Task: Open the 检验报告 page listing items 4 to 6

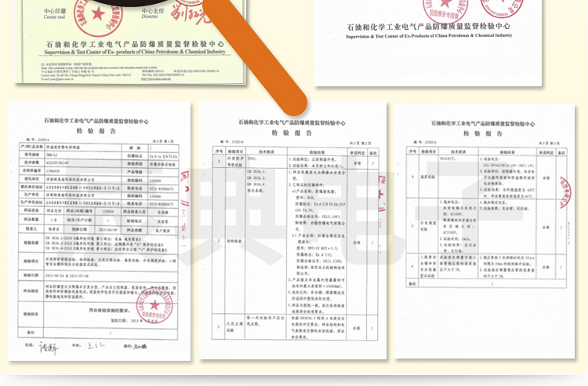Action: pyautogui.click(x=485, y=231)
